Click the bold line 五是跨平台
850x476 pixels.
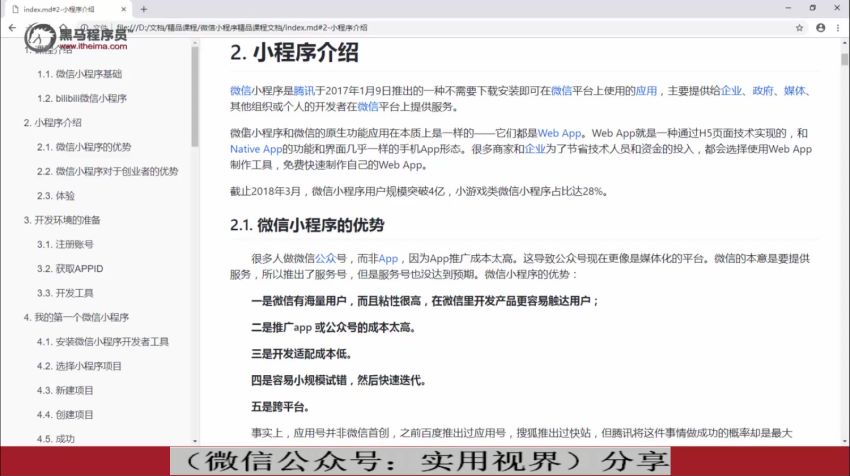[280, 407]
